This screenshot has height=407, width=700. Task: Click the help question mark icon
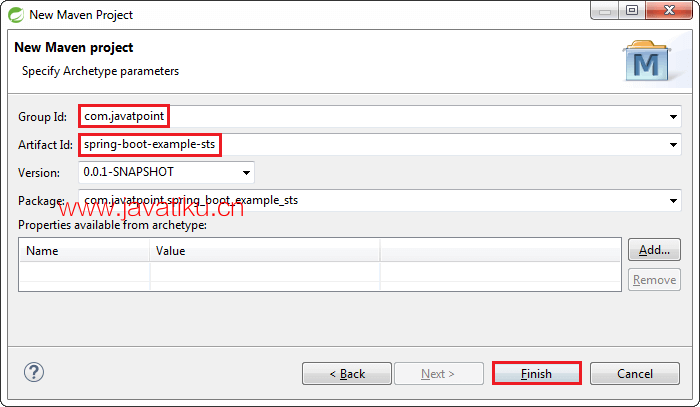tap(34, 372)
